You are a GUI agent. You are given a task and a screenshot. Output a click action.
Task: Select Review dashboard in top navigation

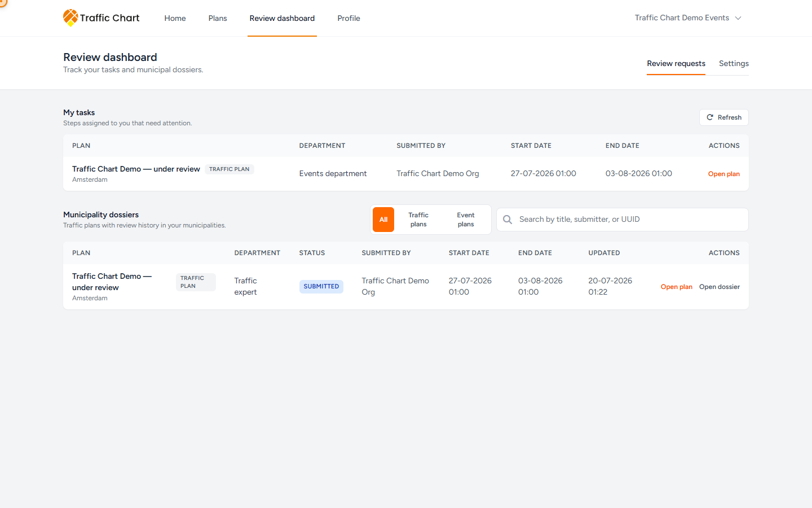pos(282,18)
